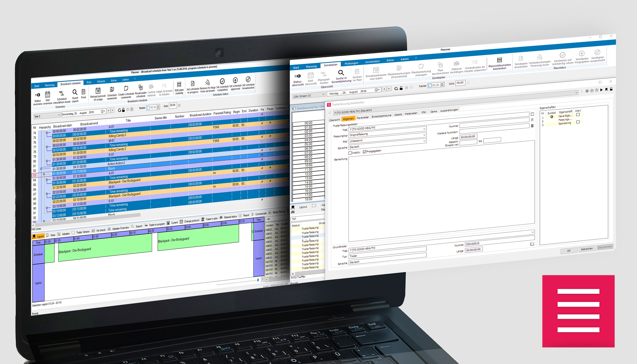Collapse the hierarchy node at row 74
The width and height of the screenshot is (637, 364).
[x=47, y=133]
